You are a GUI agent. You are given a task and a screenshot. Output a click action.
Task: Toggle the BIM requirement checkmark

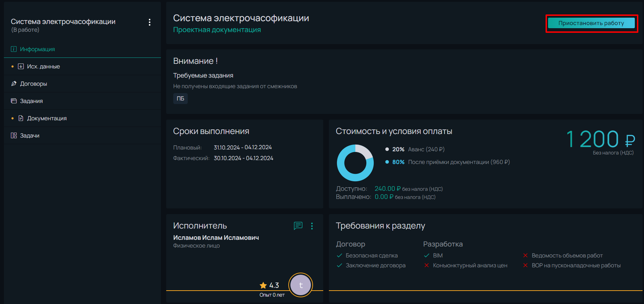click(427, 255)
